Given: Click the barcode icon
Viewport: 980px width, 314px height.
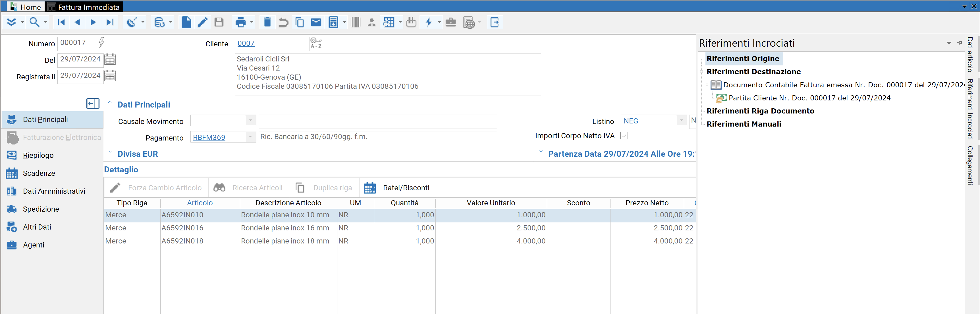Looking at the screenshot, I should pos(356,22).
